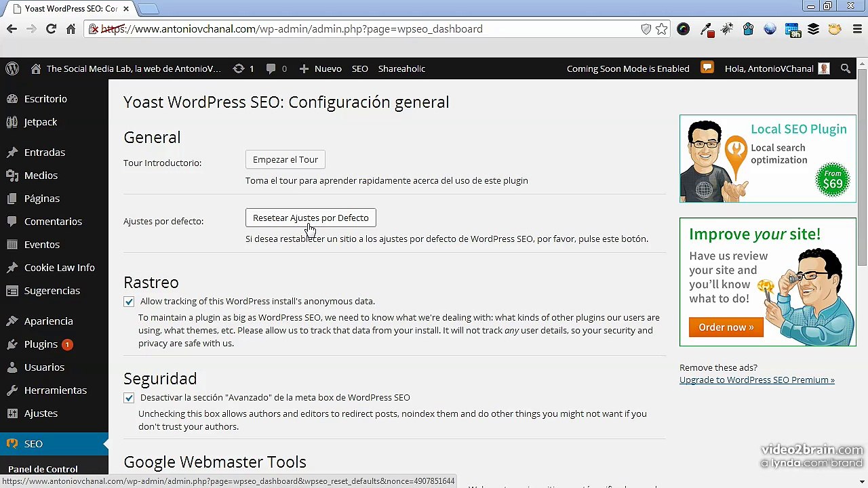Click the scrollbar up arrow
The width and height of the screenshot is (868, 488).
862,62
